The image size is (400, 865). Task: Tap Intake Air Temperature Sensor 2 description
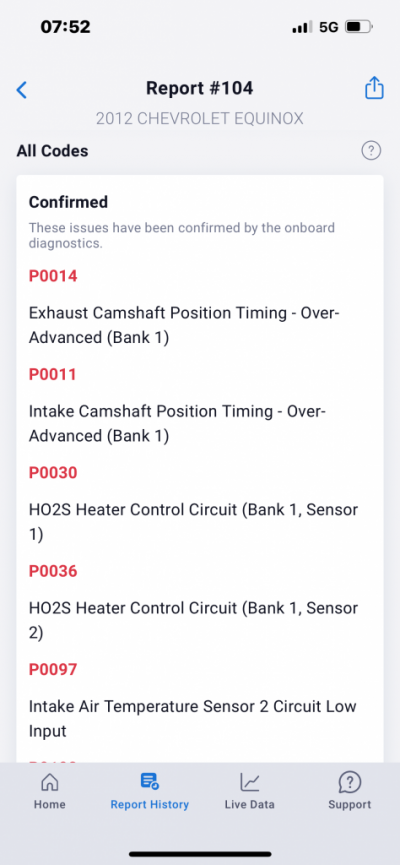(x=193, y=718)
